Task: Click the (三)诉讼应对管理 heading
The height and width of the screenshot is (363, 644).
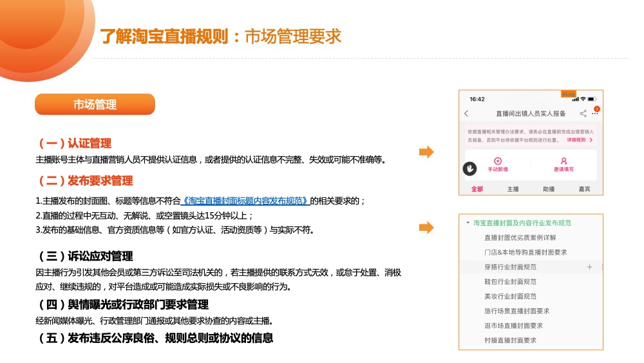Action: pos(86,257)
